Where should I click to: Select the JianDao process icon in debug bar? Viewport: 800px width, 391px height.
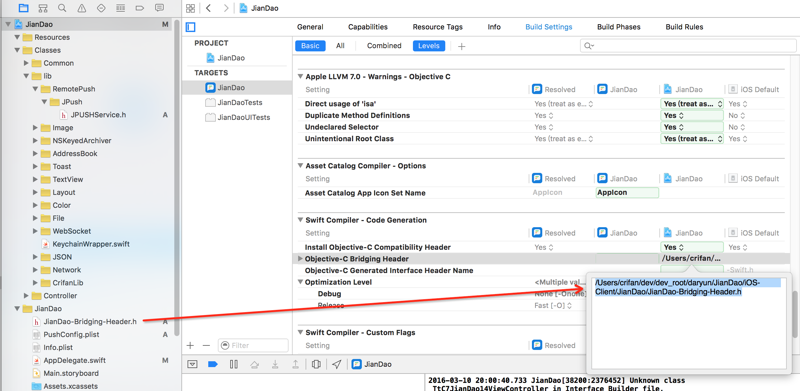pyautogui.click(x=357, y=364)
